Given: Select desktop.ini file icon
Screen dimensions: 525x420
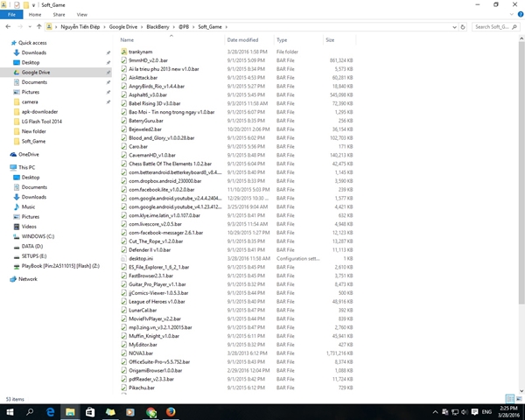Looking at the screenshot, I should [x=124, y=259].
